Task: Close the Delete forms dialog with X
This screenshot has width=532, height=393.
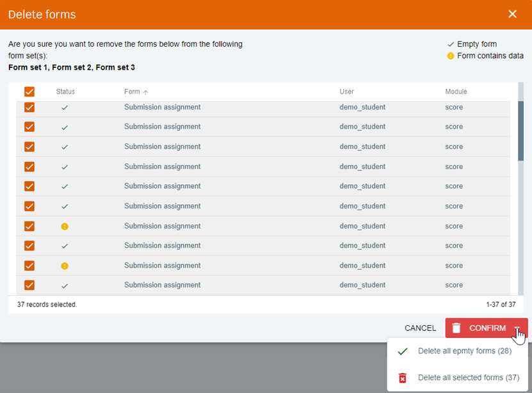Action: 512,14
